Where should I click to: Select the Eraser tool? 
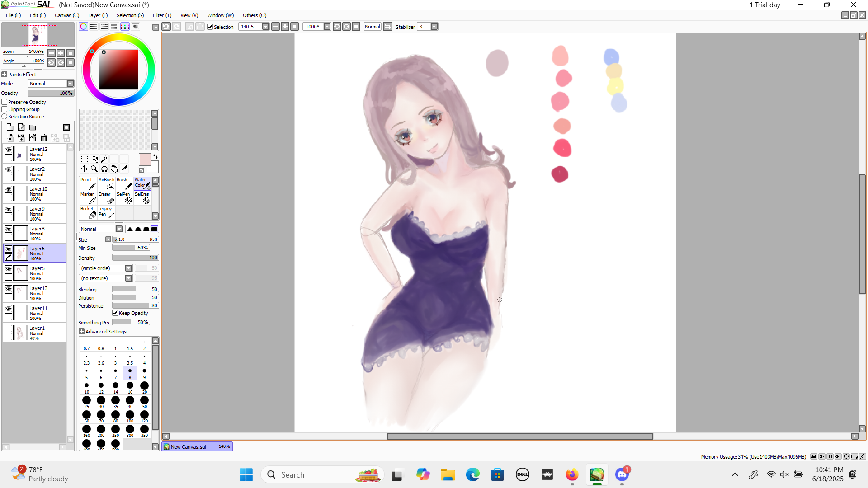[x=106, y=198]
